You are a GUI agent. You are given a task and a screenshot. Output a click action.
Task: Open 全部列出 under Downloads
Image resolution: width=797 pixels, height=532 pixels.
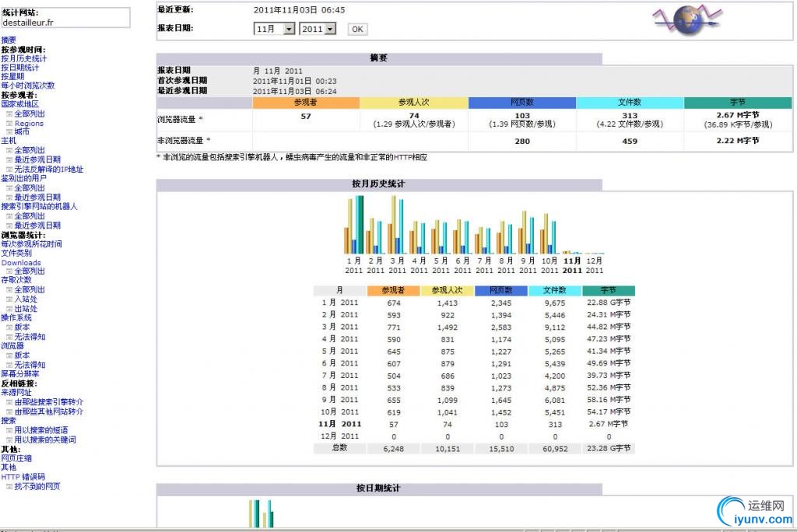pyautogui.click(x=30, y=271)
